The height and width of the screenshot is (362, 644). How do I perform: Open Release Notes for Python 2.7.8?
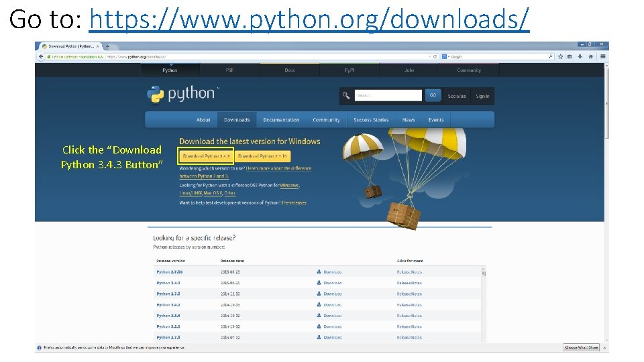pos(409,337)
